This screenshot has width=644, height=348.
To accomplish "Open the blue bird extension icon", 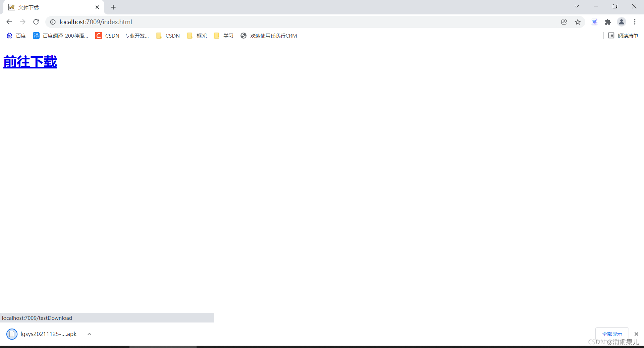I will (x=595, y=22).
